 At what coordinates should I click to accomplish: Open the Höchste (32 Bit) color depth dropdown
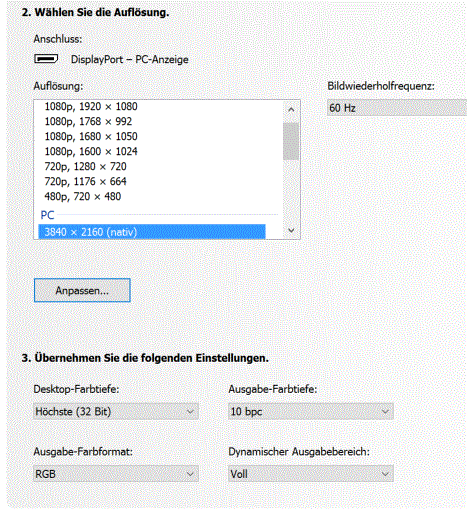116,411
